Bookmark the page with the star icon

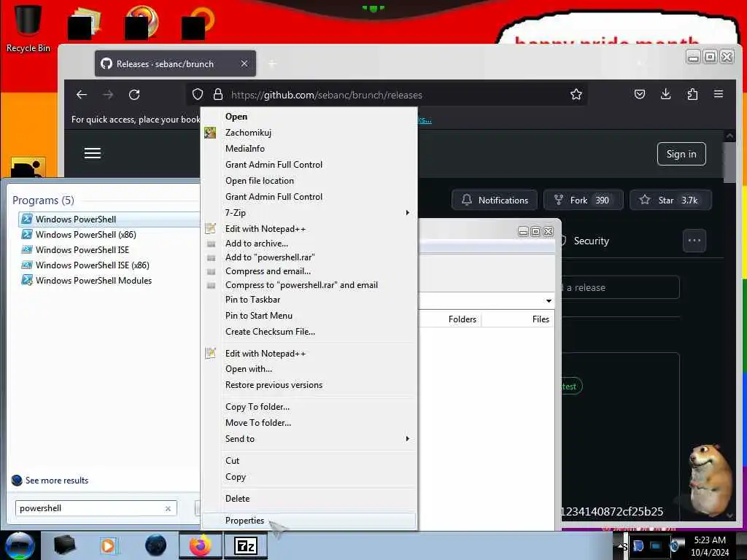pyautogui.click(x=576, y=94)
